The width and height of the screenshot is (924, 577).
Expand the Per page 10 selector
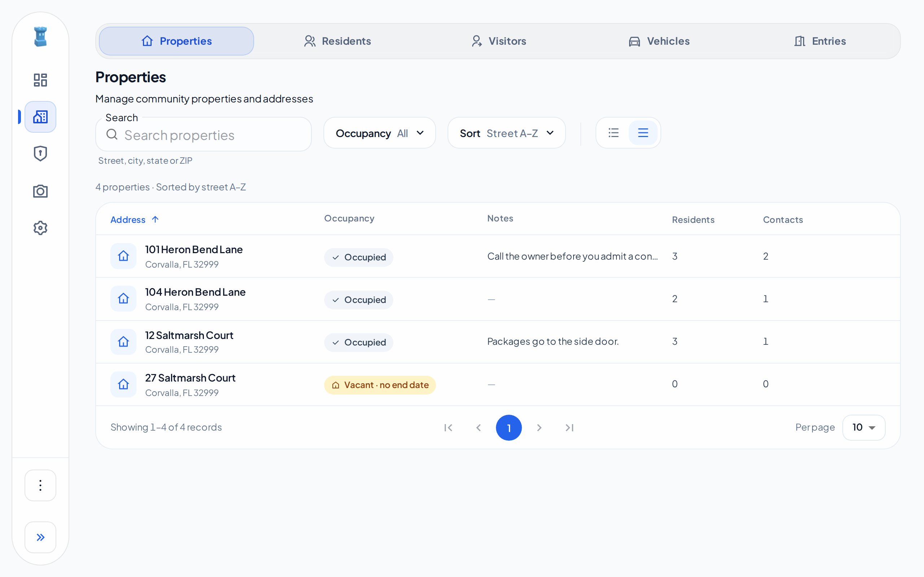tap(864, 427)
